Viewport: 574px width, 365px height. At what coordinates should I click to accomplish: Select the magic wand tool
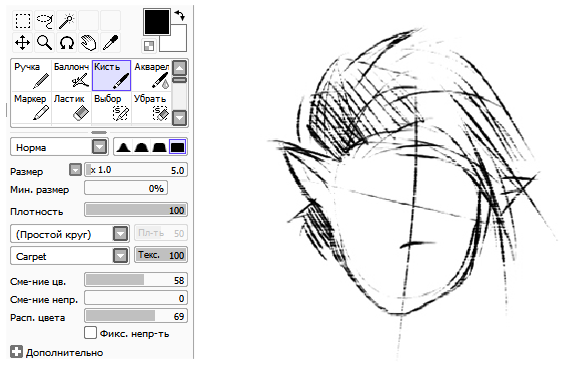[67, 21]
